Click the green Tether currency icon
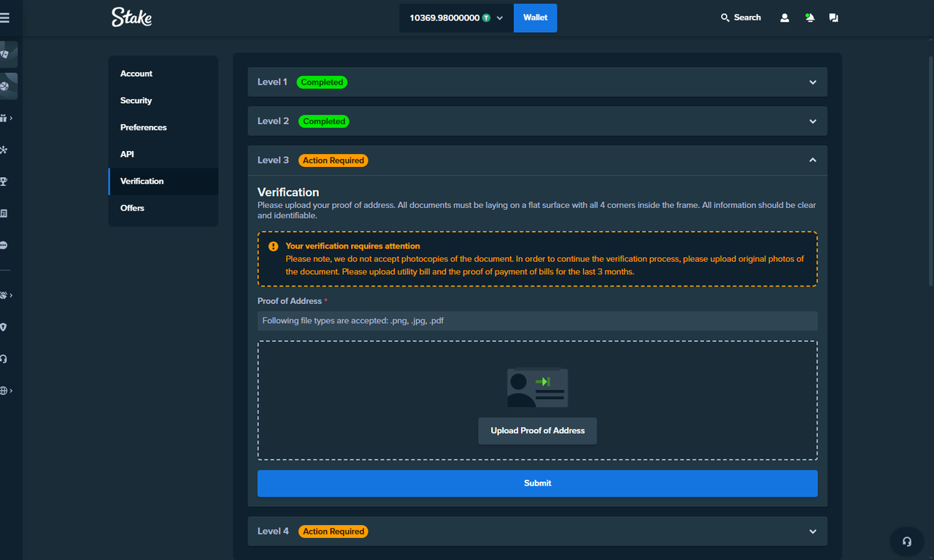Screen dimensions: 934x560 click(x=486, y=17)
